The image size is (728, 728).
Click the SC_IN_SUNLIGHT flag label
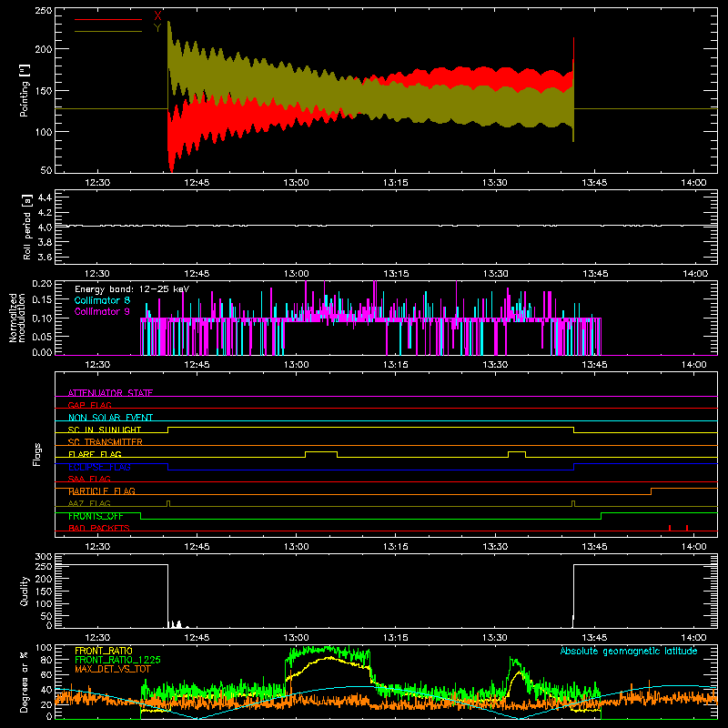pyautogui.click(x=105, y=430)
